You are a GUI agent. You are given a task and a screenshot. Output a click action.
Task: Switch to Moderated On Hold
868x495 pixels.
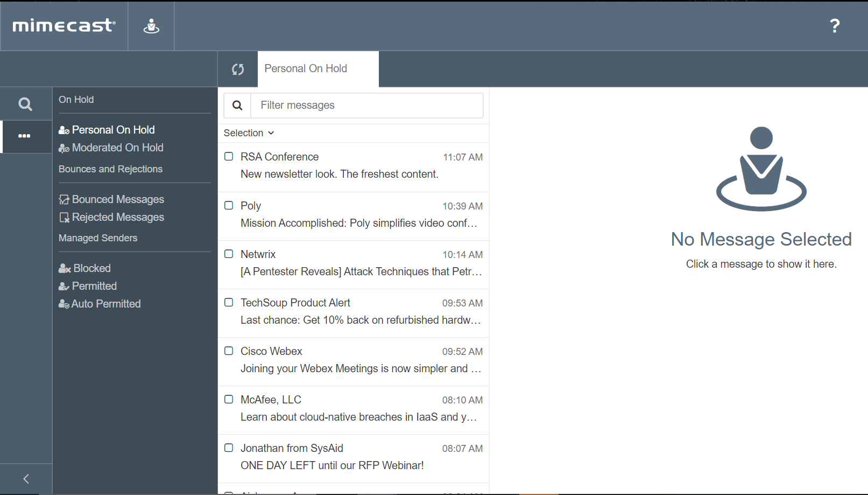[117, 147]
